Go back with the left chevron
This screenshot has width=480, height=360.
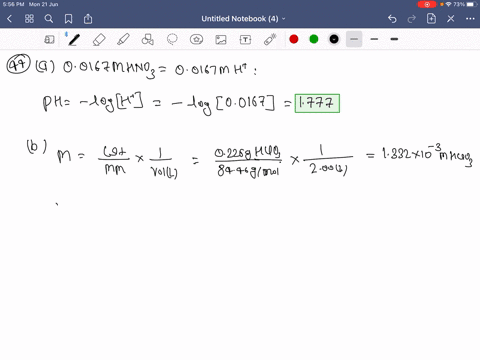click(x=9, y=19)
